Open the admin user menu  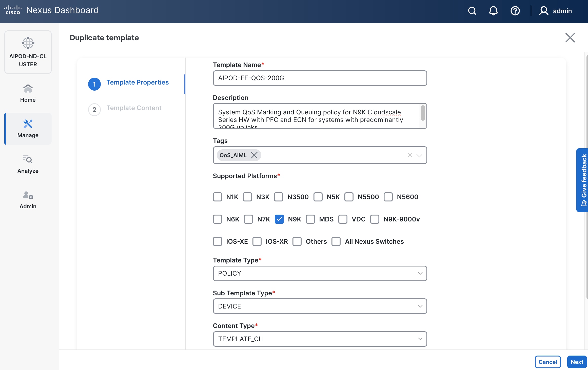(556, 11)
